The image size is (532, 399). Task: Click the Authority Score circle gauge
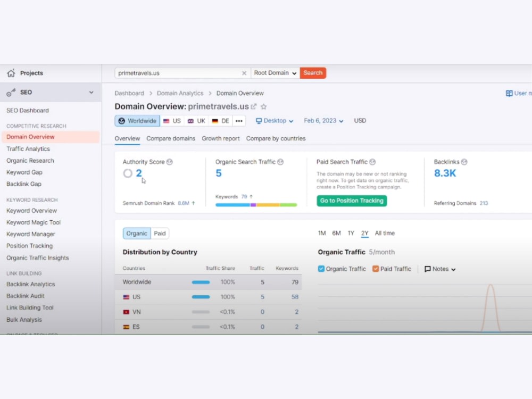point(128,173)
